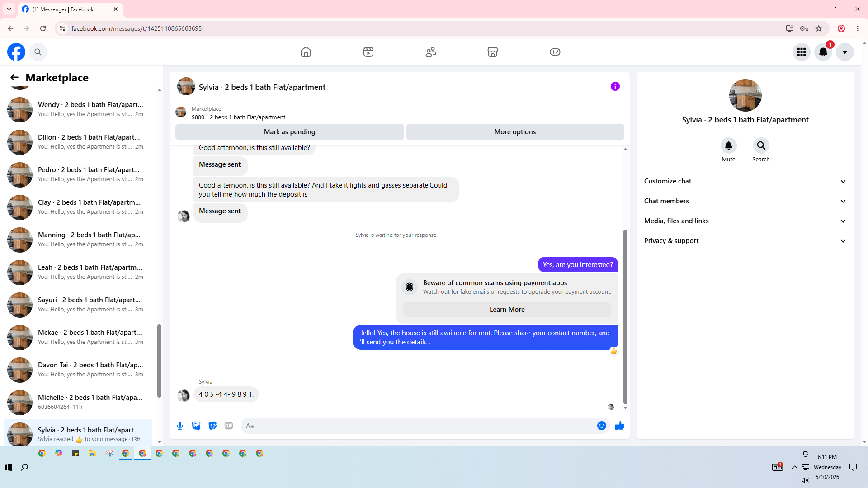Click Sylvia's large listing thumbnail in right panel
Viewport: 868px width, 488px height.
pos(745,95)
